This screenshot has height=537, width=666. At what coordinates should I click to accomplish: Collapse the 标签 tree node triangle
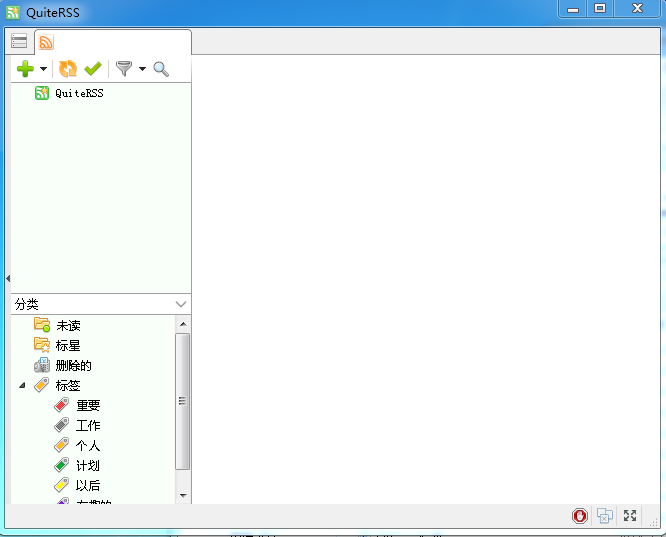click(x=22, y=385)
